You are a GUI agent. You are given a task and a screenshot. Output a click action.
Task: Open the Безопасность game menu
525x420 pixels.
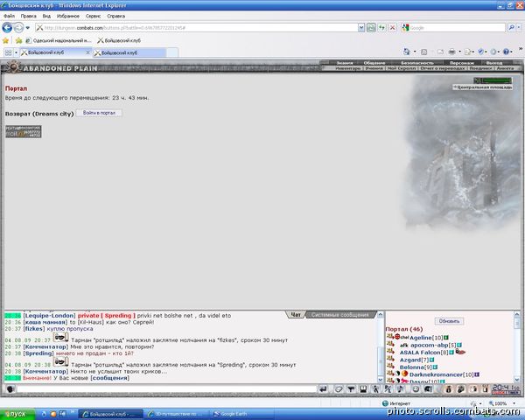pos(417,63)
